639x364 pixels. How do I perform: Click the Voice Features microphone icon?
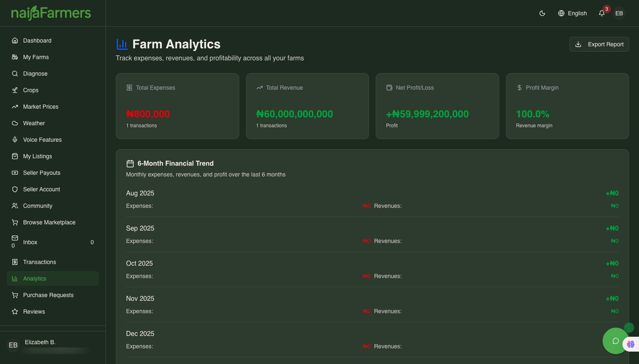(15, 140)
